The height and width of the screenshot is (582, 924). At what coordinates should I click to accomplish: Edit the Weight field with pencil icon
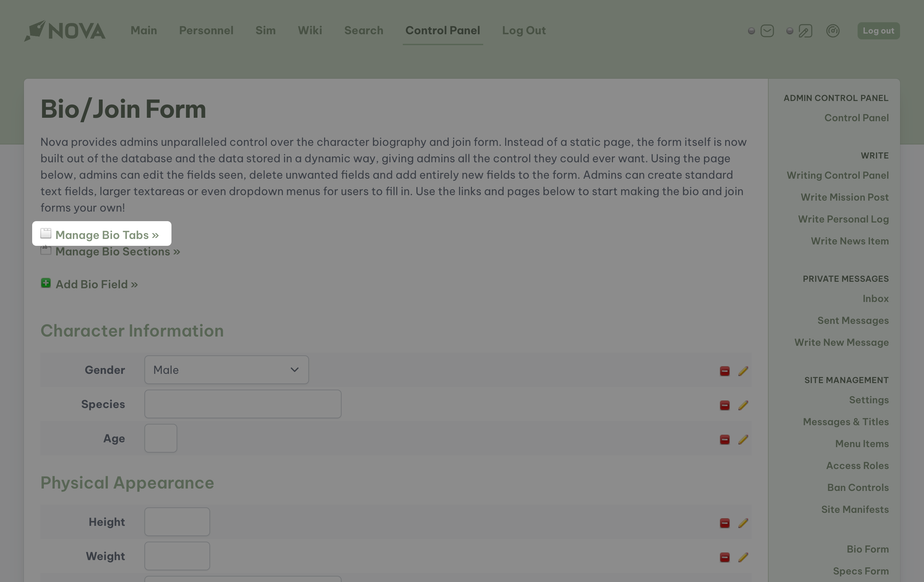pos(743,557)
